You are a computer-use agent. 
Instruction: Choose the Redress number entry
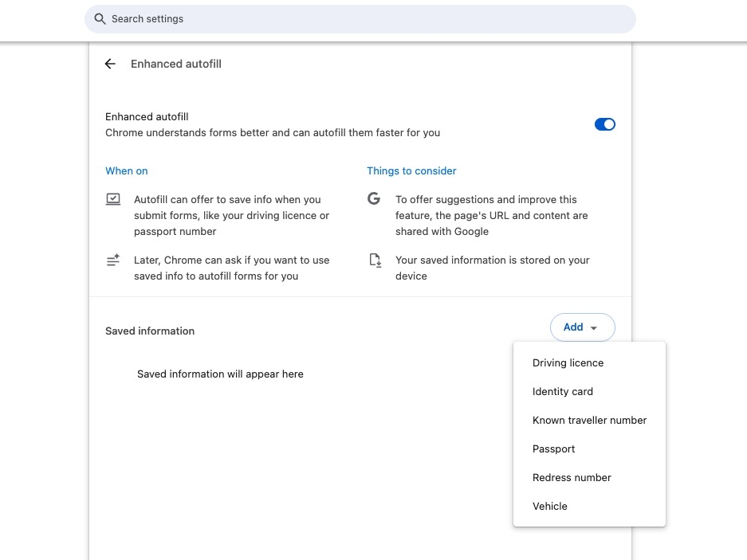coord(572,478)
